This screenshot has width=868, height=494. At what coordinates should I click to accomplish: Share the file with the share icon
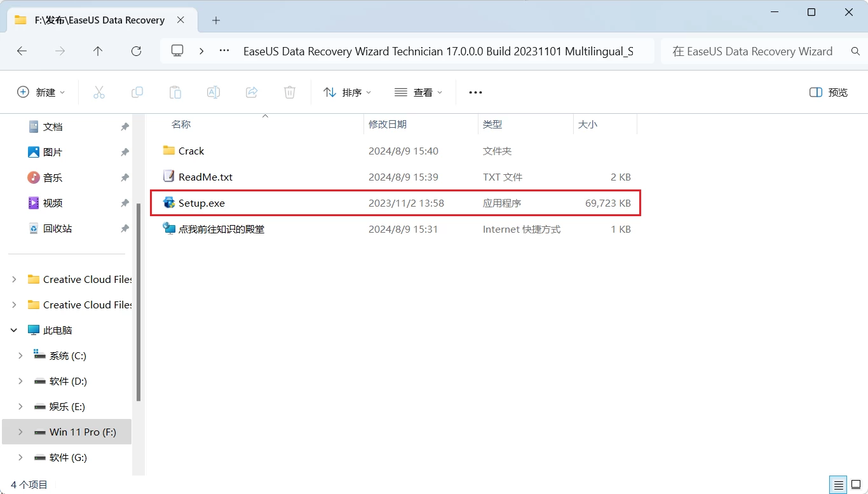252,92
